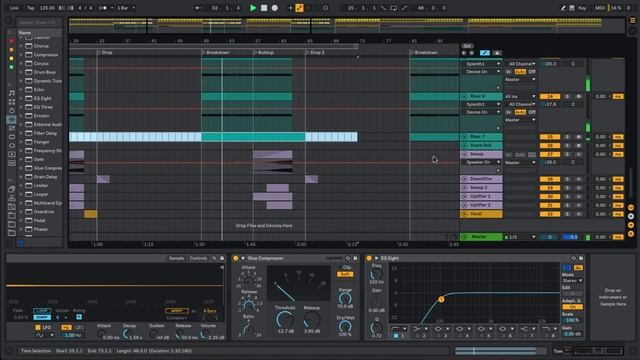Unfold the Riser 7 track
640x360 pixels.
coord(464,137)
